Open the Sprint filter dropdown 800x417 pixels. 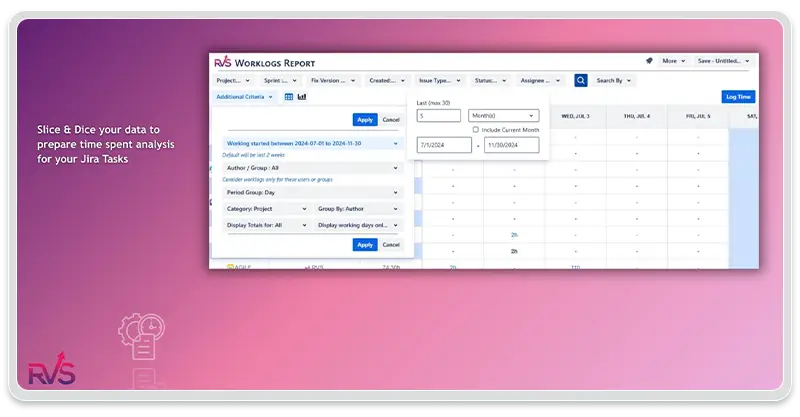[280, 81]
